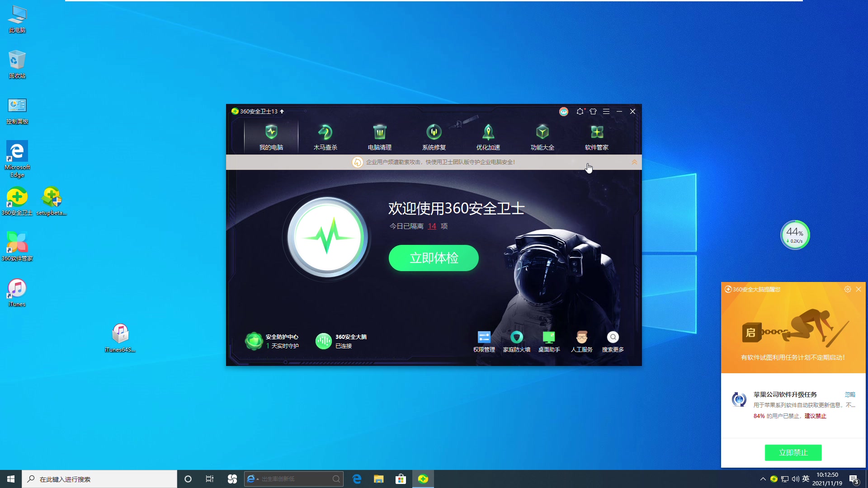The image size is (868, 488).
Task: Select iTunes64S installer file on desktop
Action: click(120, 338)
